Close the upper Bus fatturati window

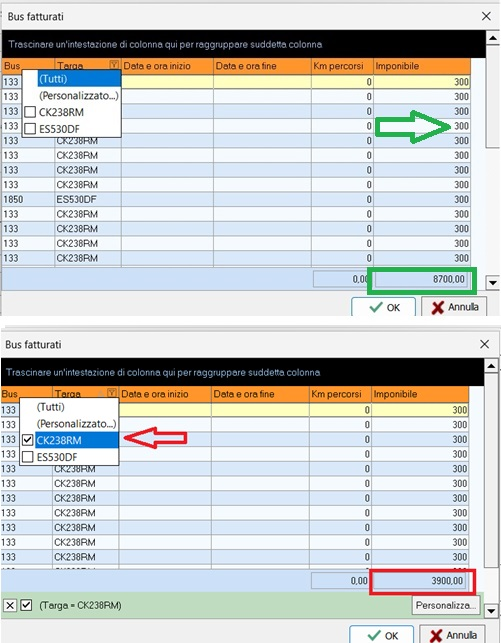tap(486, 16)
